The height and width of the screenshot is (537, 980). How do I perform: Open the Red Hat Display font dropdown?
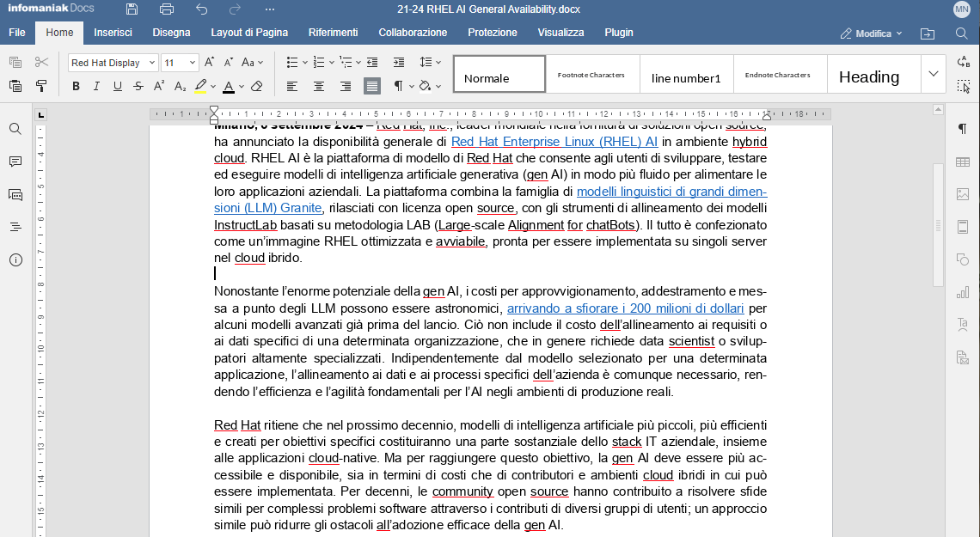(x=152, y=63)
